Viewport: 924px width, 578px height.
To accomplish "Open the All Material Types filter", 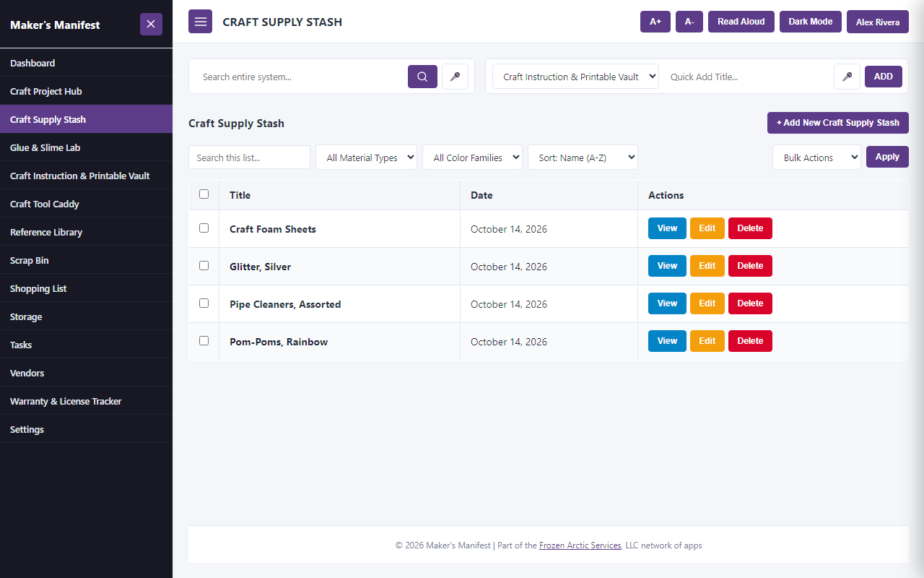I will coord(366,158).
